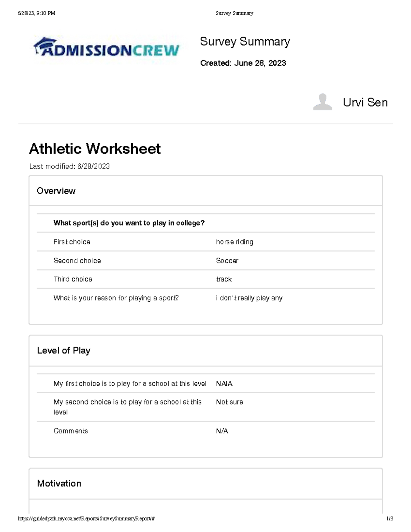Click the Motivation section header
The image size is (411, 532).
pyautogui.click(x=59, y=483)
